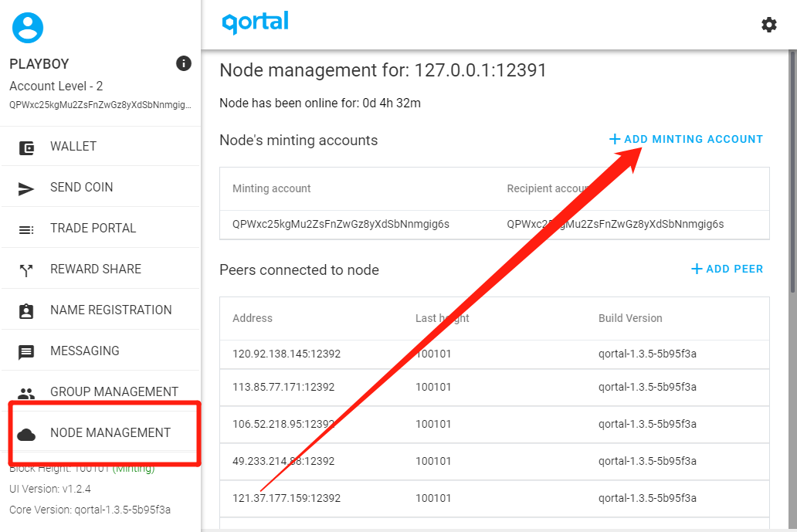
Task: Click the vertical scrollbar thumb on right
Action: [792, 171]
